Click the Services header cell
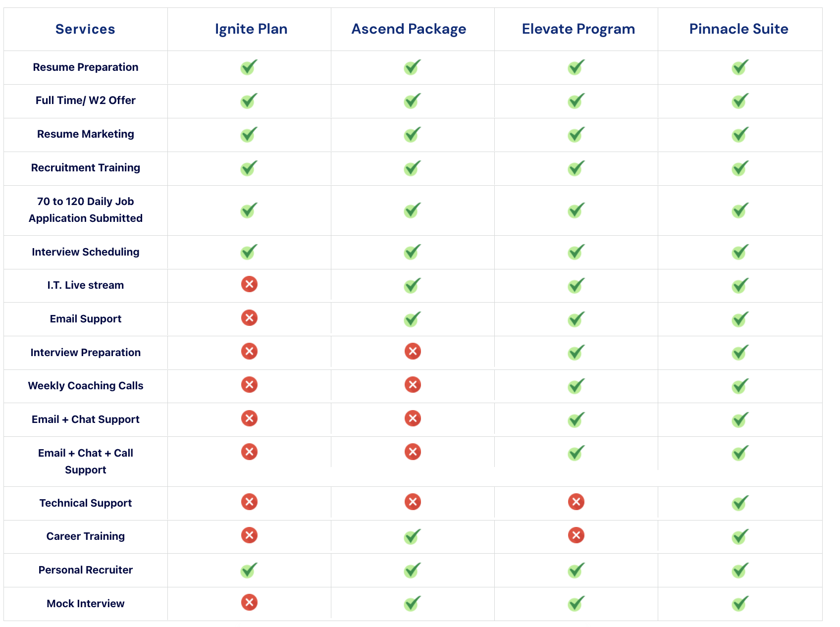Viewport: 840px width, 627px height. coord(85,29)
